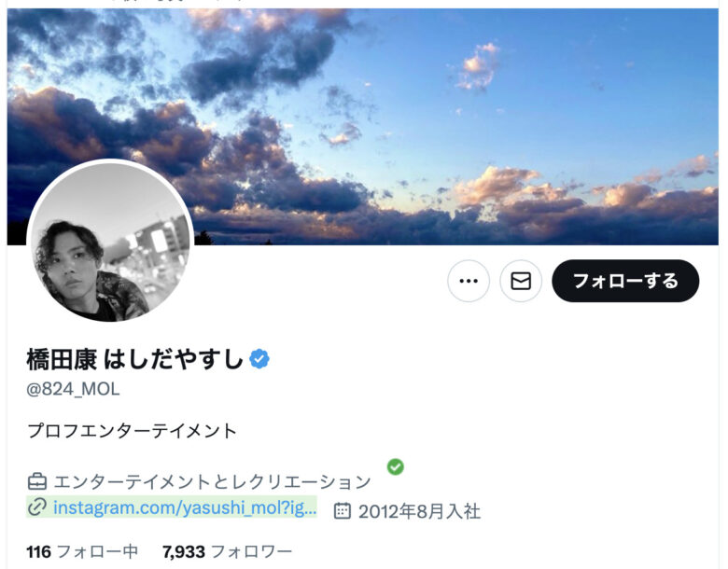Click the @824_MOL handle text

click(x=73, y=389)
